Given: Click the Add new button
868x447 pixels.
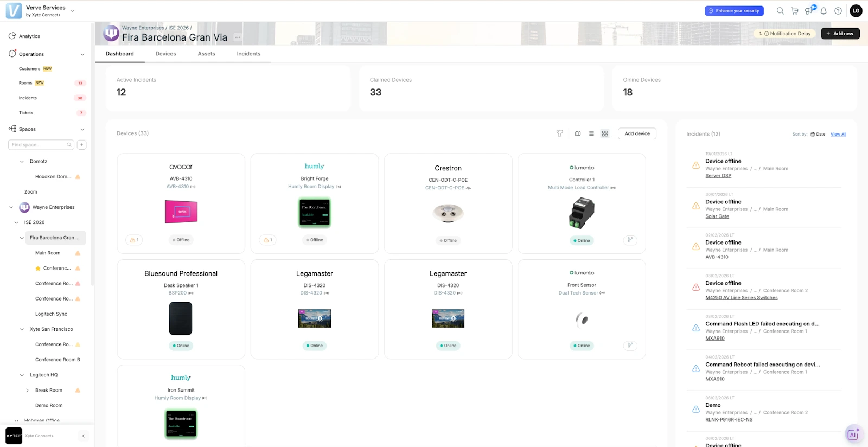Looking at the screenshot, I should coord(840,34).
